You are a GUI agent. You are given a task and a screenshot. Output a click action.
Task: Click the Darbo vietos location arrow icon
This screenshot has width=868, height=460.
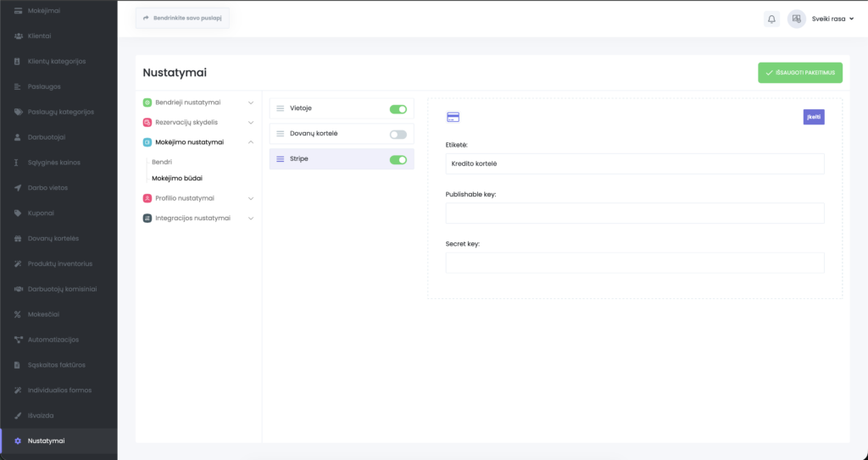click(x=19, y=187)
